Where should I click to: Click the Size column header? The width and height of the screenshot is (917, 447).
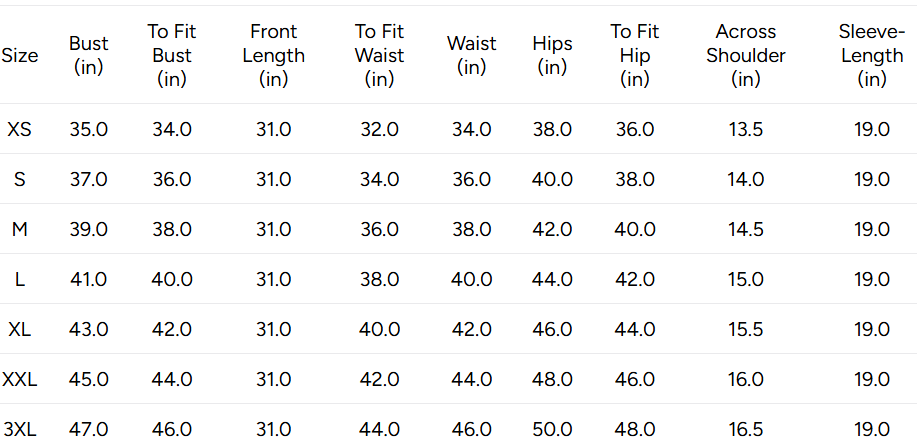(x=20, y=56)
